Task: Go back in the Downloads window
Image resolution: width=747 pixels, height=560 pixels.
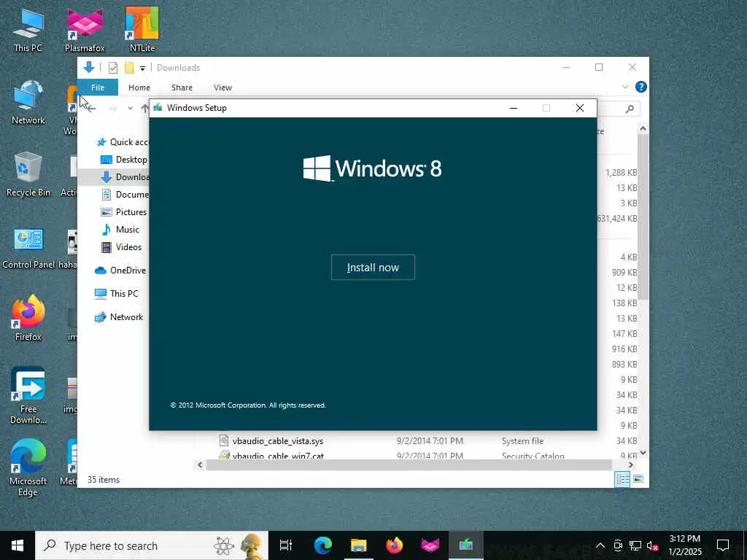Action: 91,109
